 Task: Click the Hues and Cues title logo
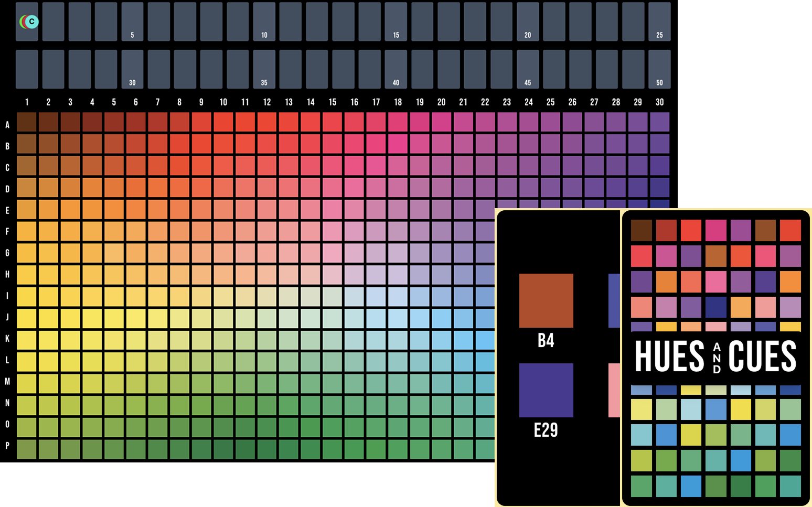(715, 357)
